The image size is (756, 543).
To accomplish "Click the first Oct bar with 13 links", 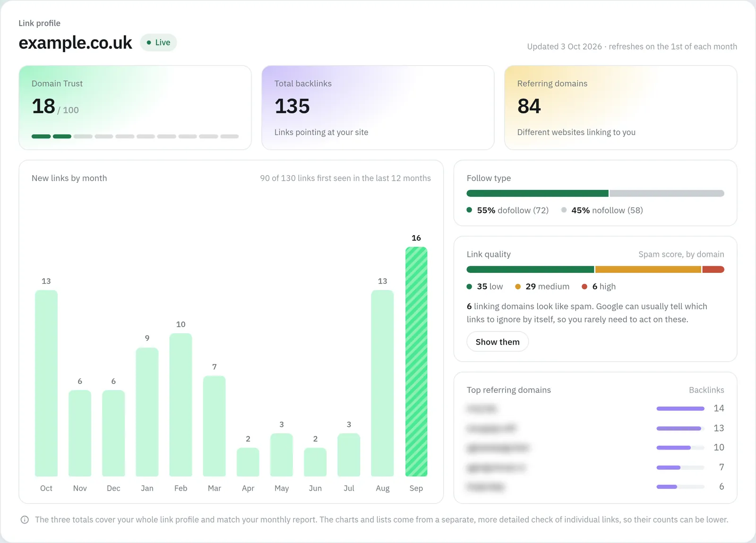I will [x=46, y=383].
